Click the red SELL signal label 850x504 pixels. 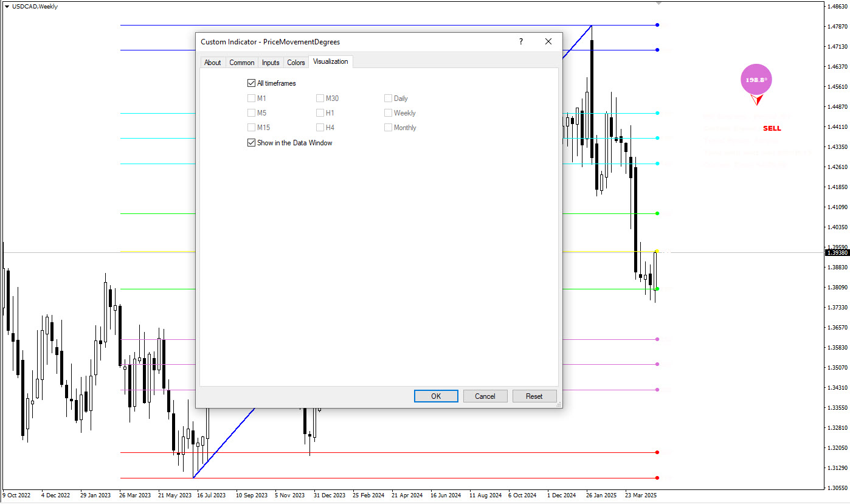[772, 128]
